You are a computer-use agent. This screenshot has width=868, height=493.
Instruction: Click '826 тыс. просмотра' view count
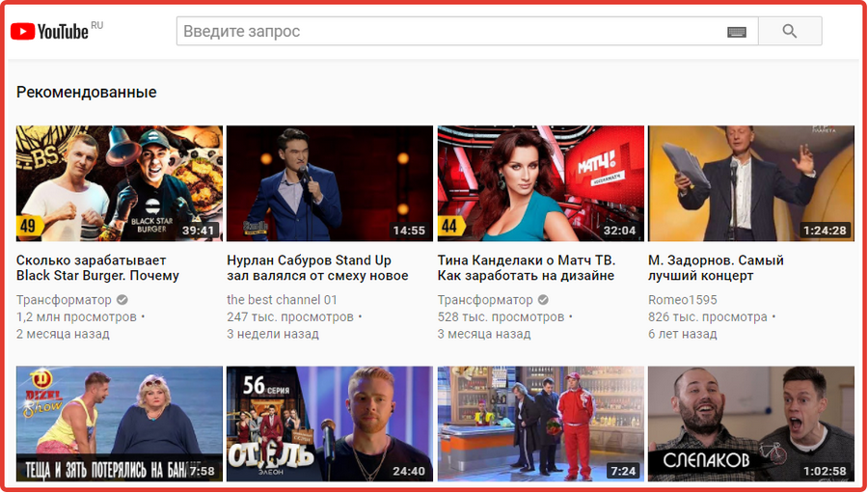point(708,316)
